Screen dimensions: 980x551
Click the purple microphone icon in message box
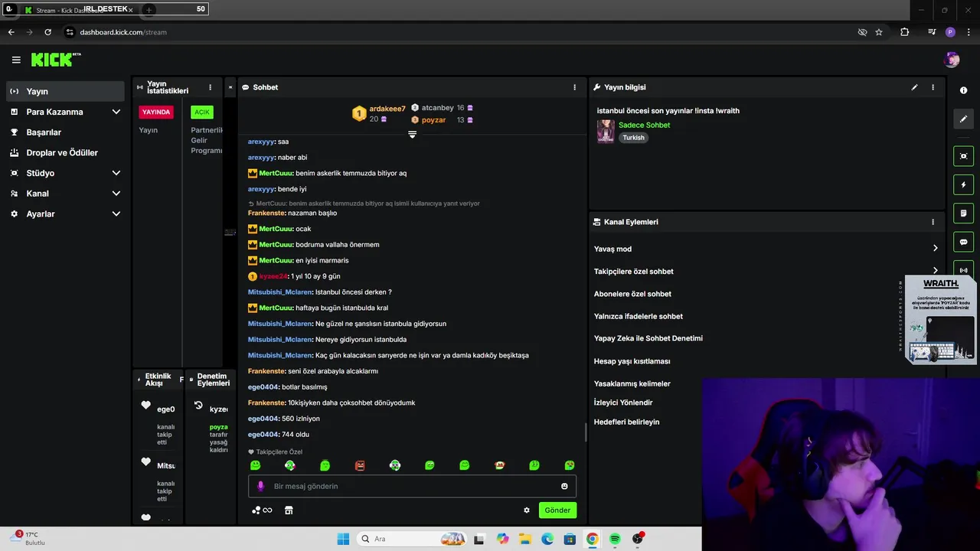click(x=260, y=486)
